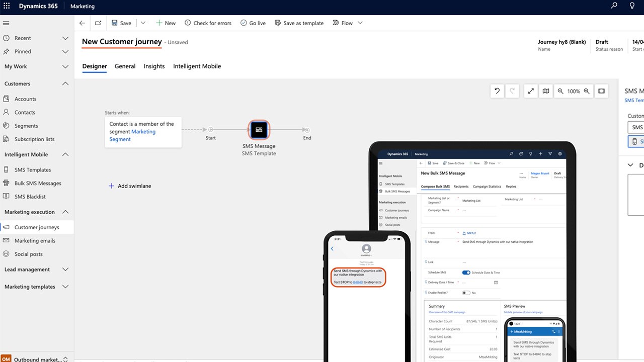This screenshot has height=362, width=644.
Task: Click the New Customer journey title
Action: (122, 42)
